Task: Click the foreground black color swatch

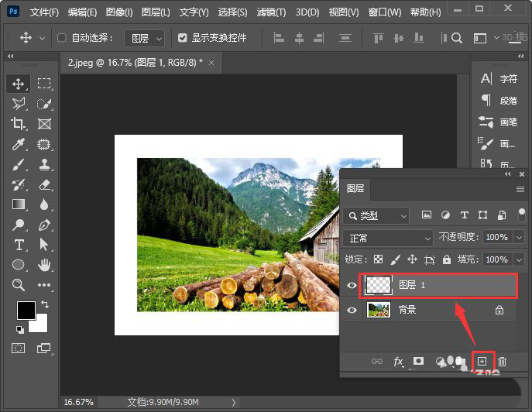Action: [x=25, y=310]
